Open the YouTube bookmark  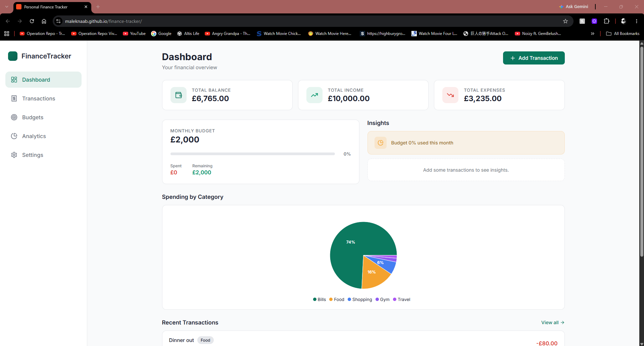click(134, 34)
